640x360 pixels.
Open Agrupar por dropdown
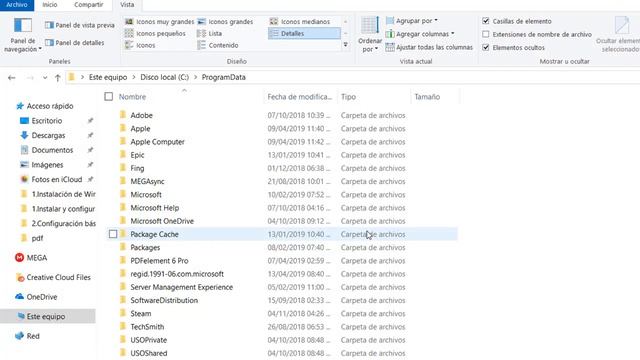[411, 20]
